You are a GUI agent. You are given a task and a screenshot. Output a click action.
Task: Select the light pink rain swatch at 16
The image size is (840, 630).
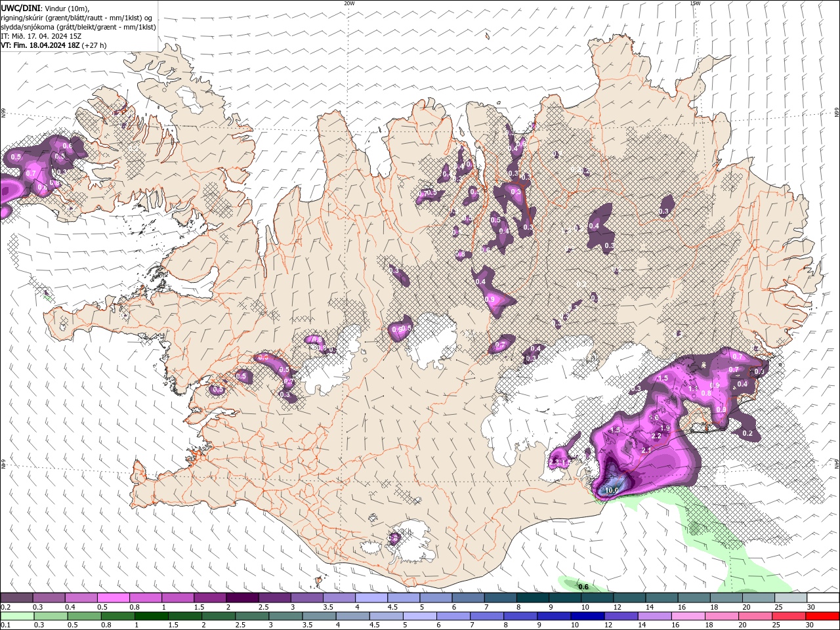pyautogui.click(x=688, y=616)
